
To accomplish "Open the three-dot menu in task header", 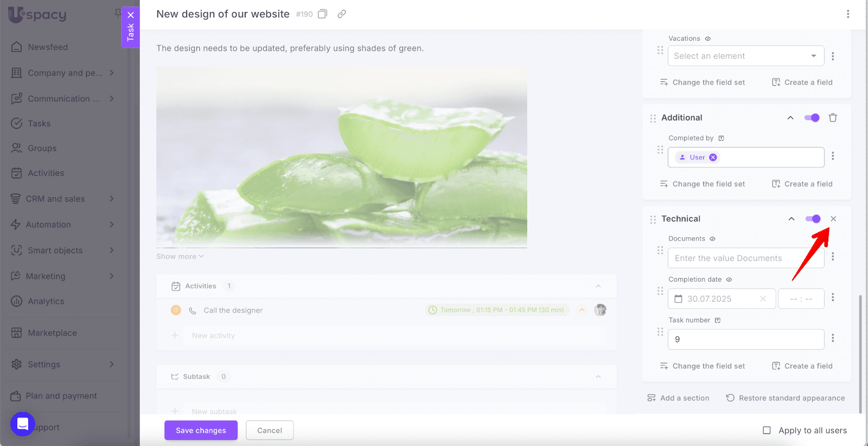I will (x=848, y=14).
